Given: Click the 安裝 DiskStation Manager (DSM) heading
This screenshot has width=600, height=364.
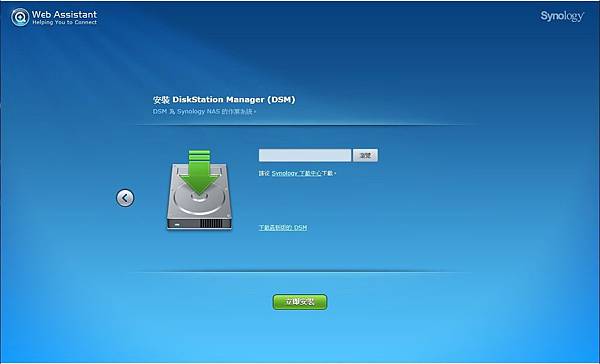Looking at the screenshot, I should pos(224,100).
